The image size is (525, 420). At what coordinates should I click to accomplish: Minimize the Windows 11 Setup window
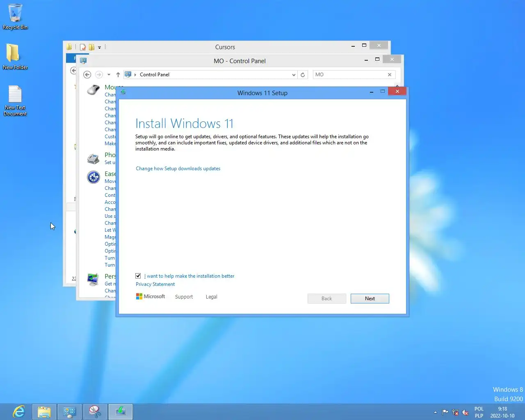point(371,92)
